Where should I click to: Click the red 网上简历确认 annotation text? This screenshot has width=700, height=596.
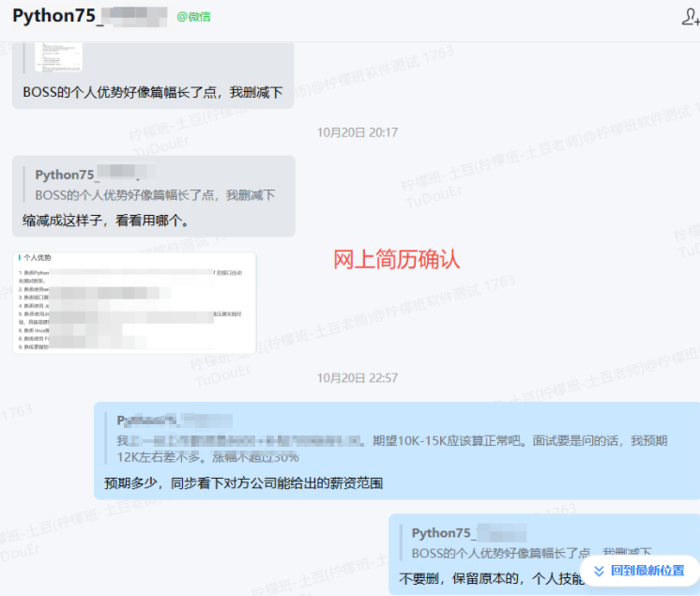click(397, 260)
